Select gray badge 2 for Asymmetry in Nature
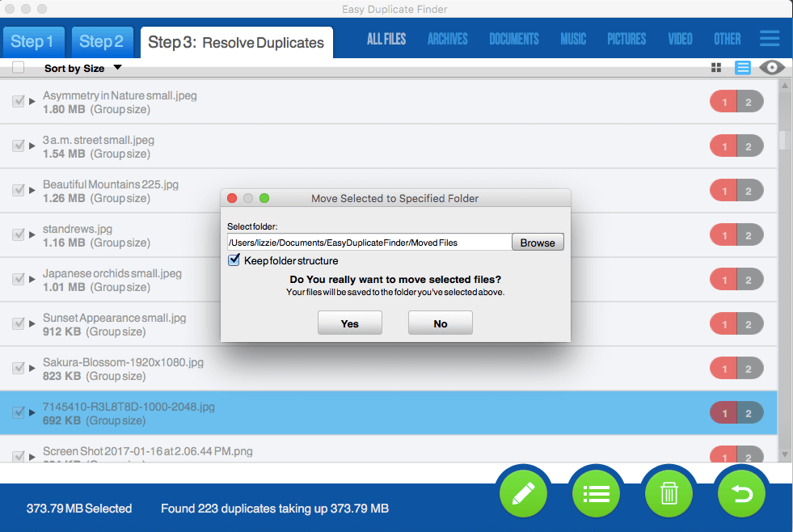This screenshot has height=532, width=793. [750, 102]
